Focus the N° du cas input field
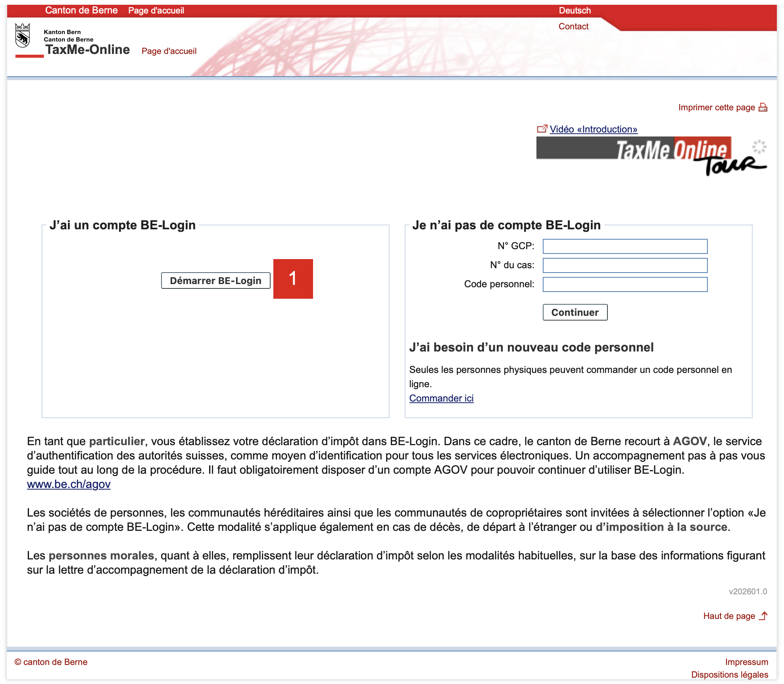784x684 pixels. [x=625, y=265]
